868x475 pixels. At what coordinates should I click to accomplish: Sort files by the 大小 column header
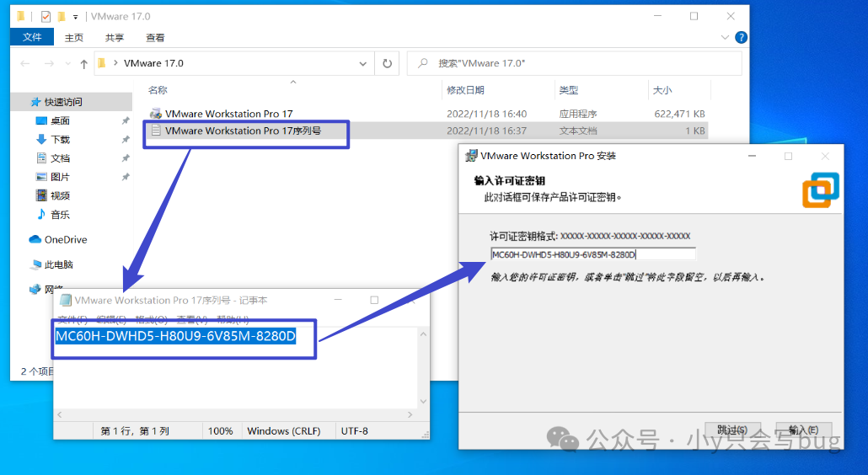662,90
